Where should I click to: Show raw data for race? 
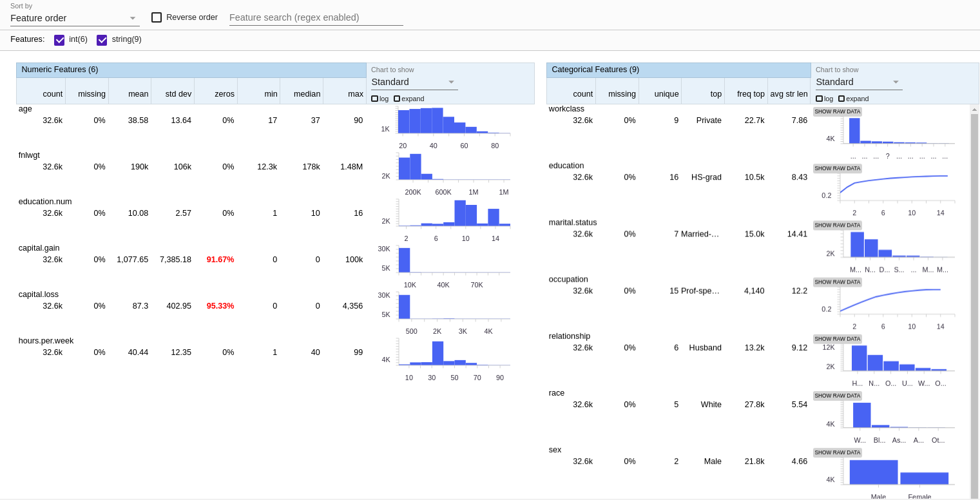click(x=837, y=395)
